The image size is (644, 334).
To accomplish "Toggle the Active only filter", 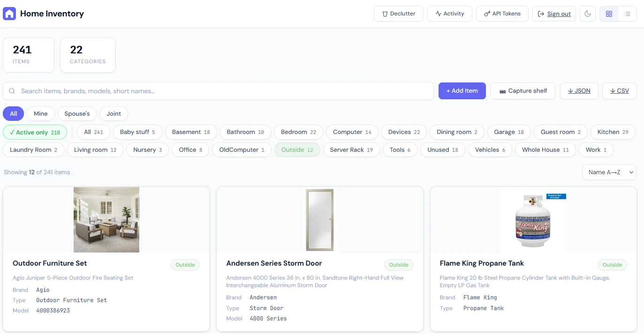I will (x=35, y=132).
